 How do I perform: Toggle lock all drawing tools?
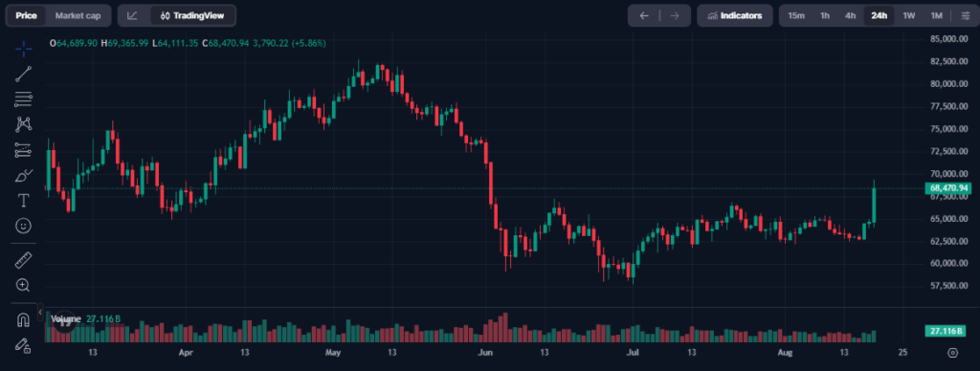point(23,345)
